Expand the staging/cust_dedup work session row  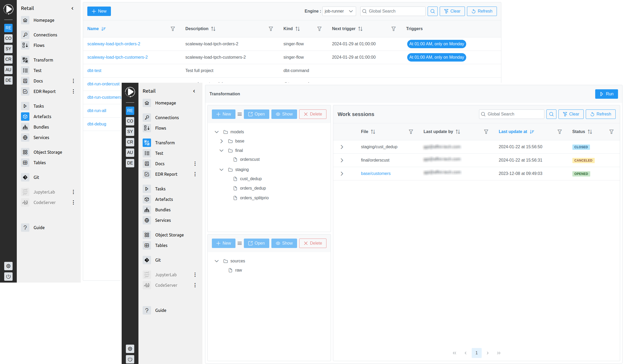[x=342, y=147]
